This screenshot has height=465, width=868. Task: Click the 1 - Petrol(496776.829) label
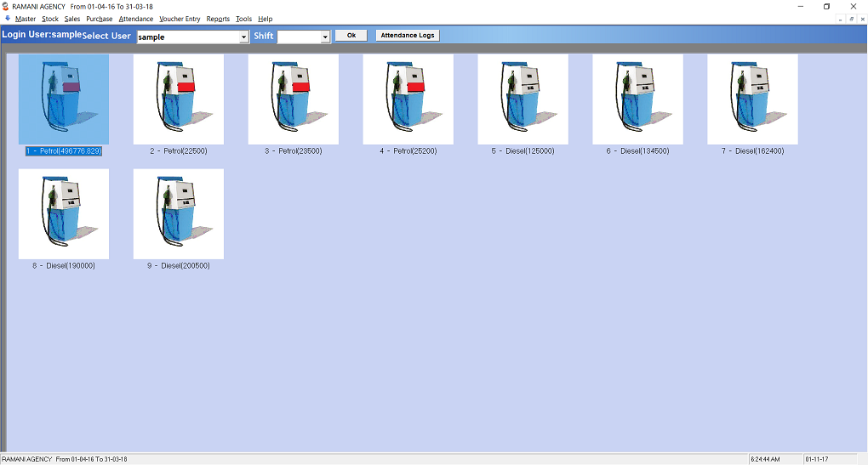point(64,150)
